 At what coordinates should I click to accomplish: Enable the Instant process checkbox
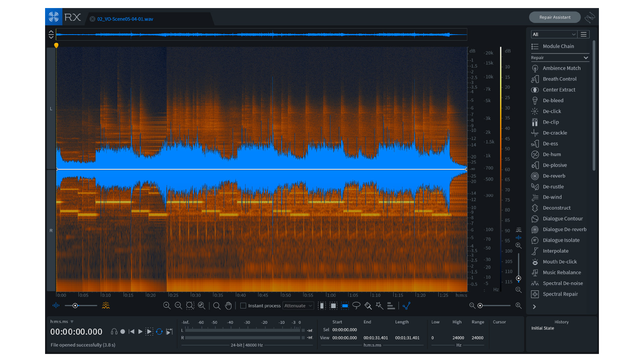pyautogui.click(x=243, y=306)
